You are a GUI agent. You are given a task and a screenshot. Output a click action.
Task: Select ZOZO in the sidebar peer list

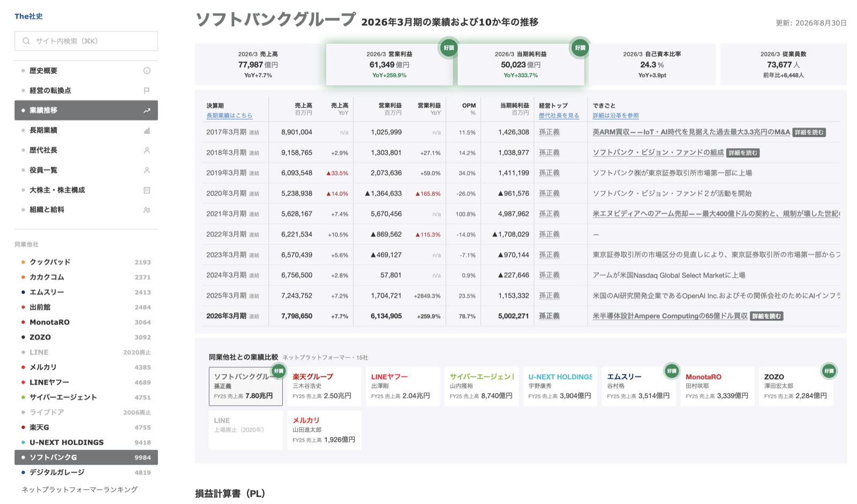click(x=86, y=337)
